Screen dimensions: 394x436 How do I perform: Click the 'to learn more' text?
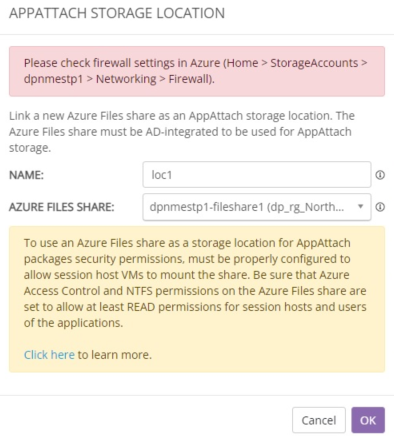click(115, 355)
